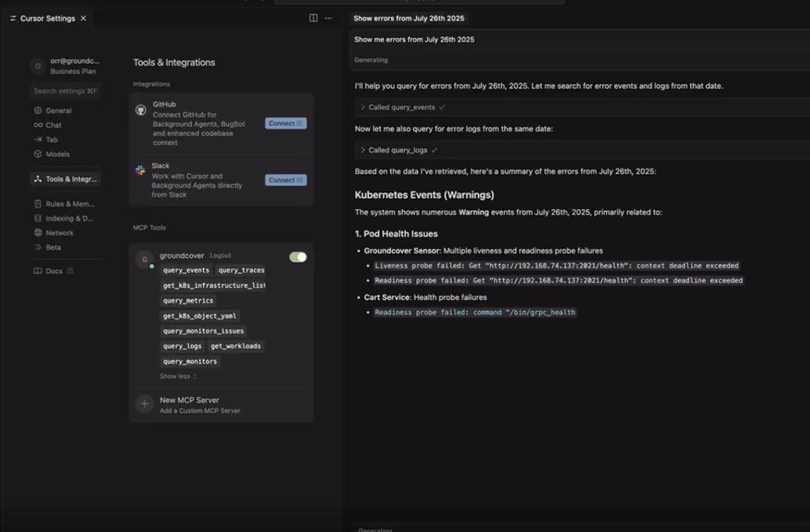This screenshot has height=532, width=810.
Task: Open the Docs link
Action: click(x=55, y=271)
